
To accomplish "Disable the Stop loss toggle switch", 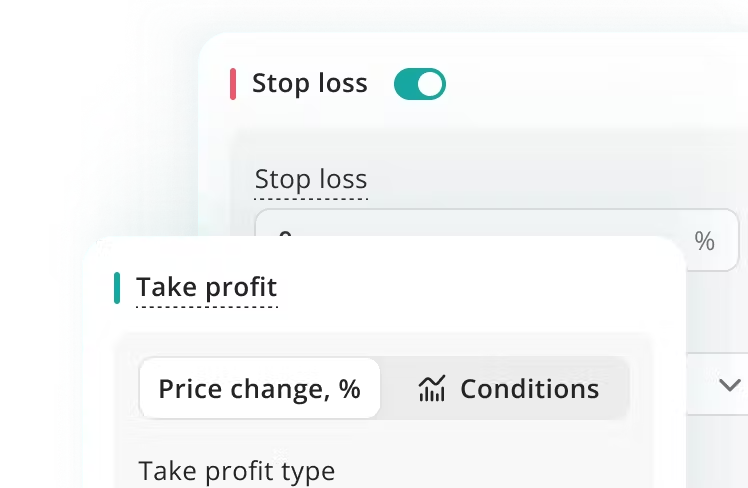I will [x=419, y=84].
